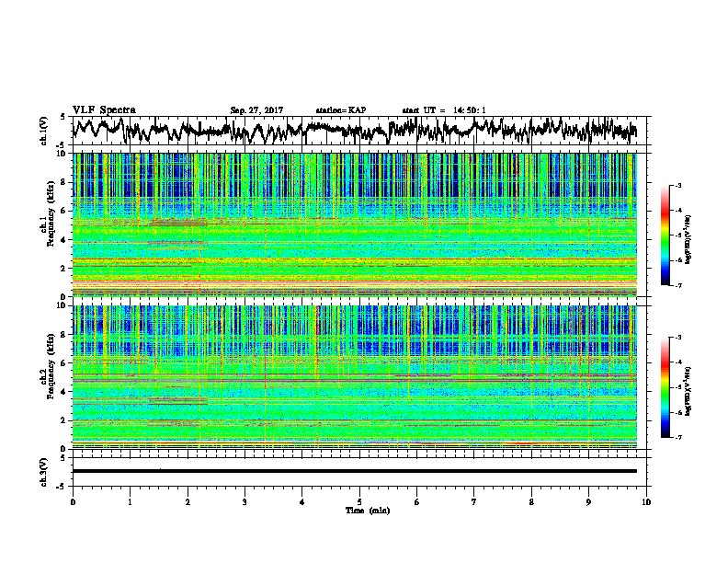Click time axis tick label 1

130,501
